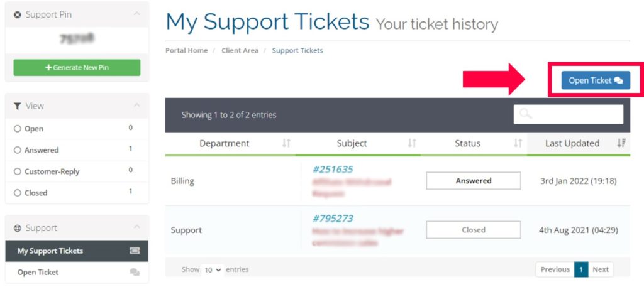Screen dimensions: 644x287
Task: Open ticket #251635
Action: tap(333, 170)
